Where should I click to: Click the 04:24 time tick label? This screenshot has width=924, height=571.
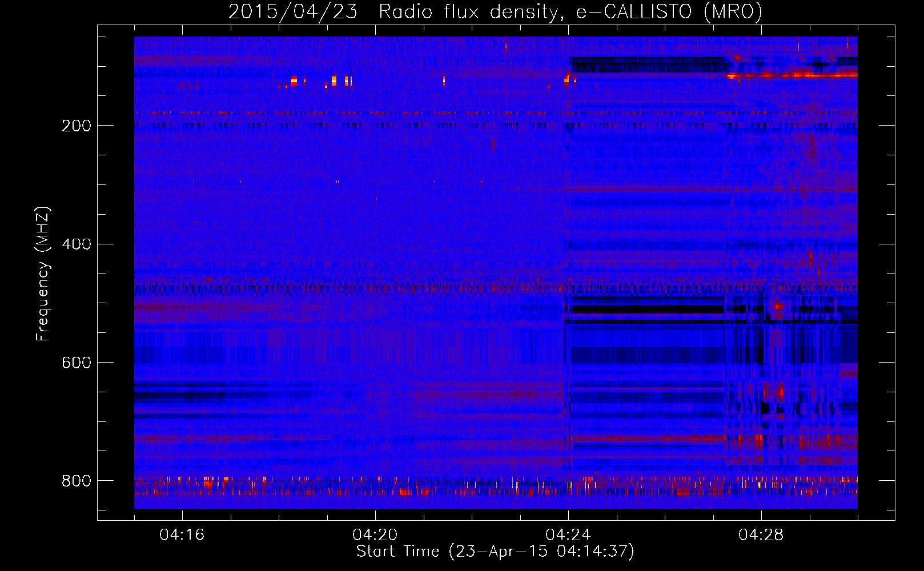tap(568, 535)
